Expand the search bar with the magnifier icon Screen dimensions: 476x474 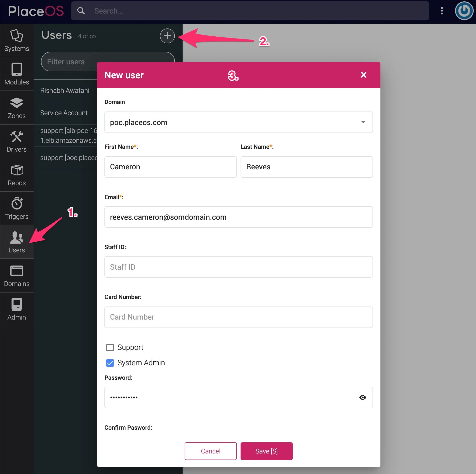click(x=81, y=11)
